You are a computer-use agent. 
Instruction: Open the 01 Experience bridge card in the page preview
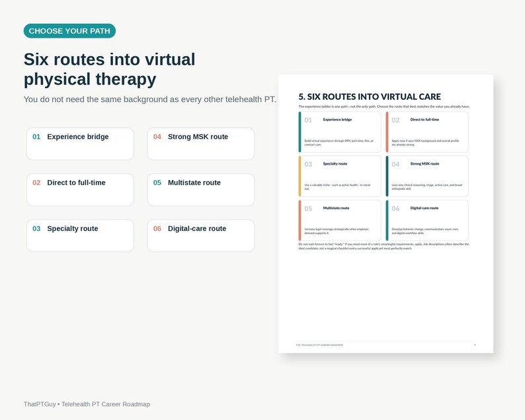click(x=340, y=132)
